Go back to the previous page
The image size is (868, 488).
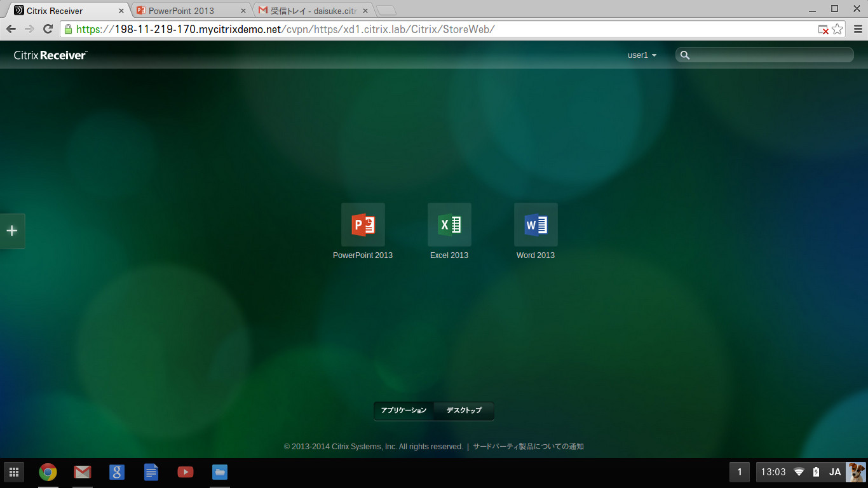pos(11,29)
